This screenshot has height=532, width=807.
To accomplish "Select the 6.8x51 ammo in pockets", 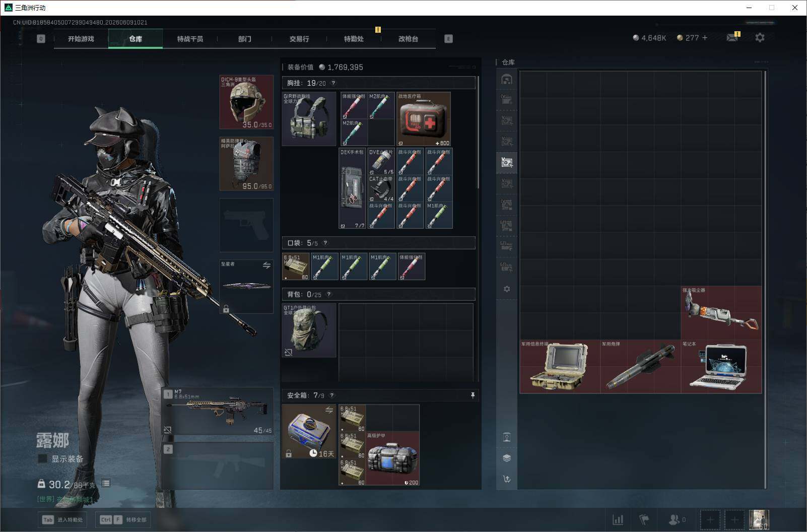I will pos(296,267).
